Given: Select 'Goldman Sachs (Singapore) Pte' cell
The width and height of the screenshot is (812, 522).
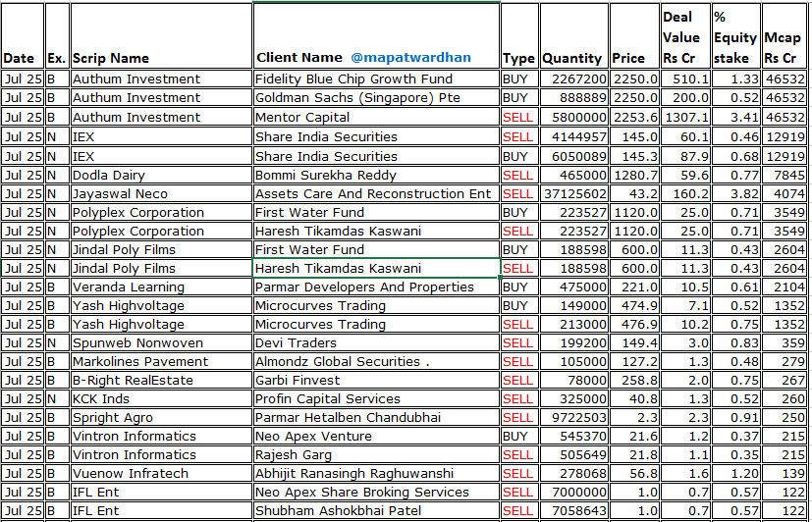Looking at the screenshot, I should coord(376,98).
